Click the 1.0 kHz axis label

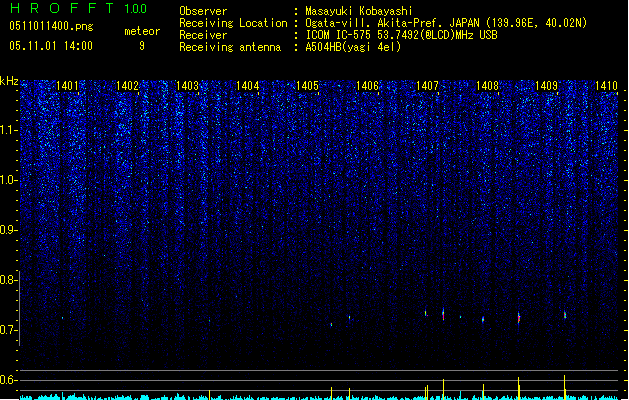point(9,180)
